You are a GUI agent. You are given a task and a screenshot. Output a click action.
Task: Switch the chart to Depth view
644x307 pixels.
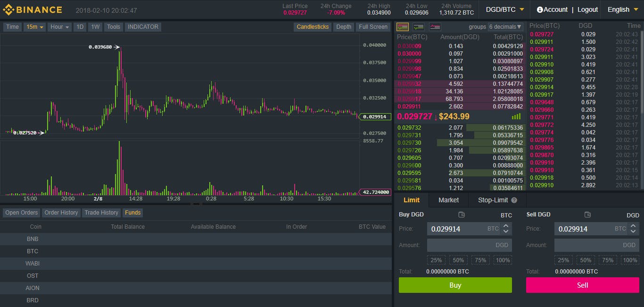click(x=343, y=27)
